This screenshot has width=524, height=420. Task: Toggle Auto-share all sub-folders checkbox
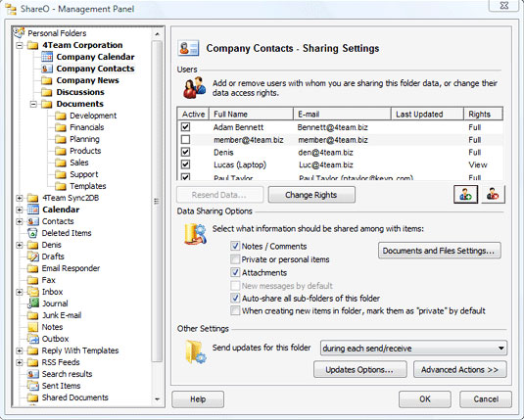point(235,298)
